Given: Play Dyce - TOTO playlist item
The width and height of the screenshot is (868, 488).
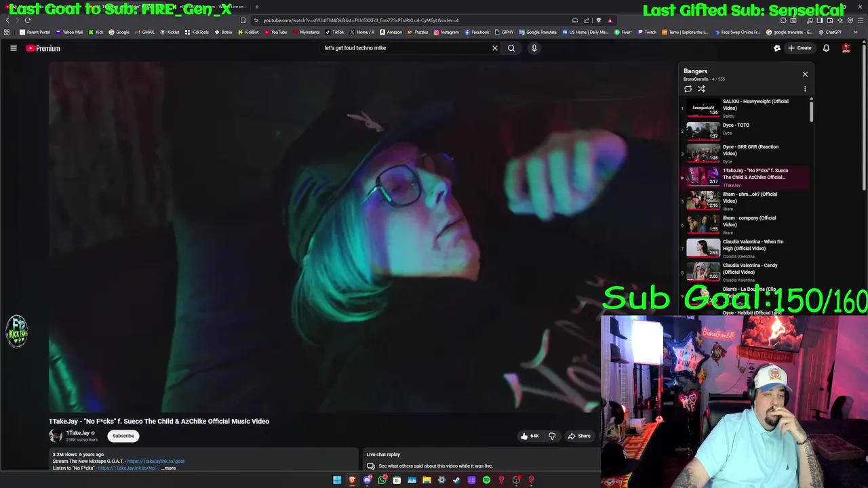Looking at the screenshot, I should [x=744, y=129].
